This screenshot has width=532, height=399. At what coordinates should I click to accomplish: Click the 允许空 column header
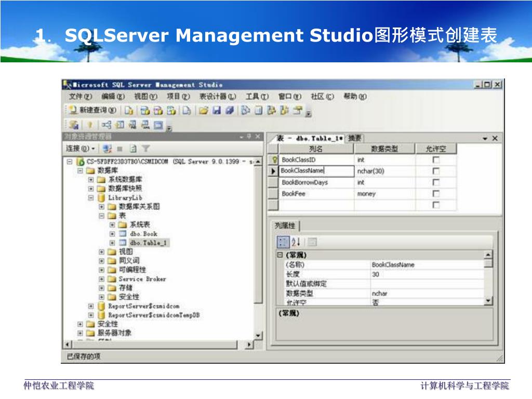[x=436, y=149]
